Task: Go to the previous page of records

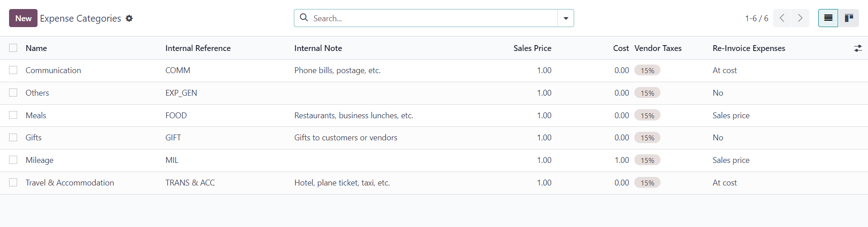Action: tap(782, 18)
